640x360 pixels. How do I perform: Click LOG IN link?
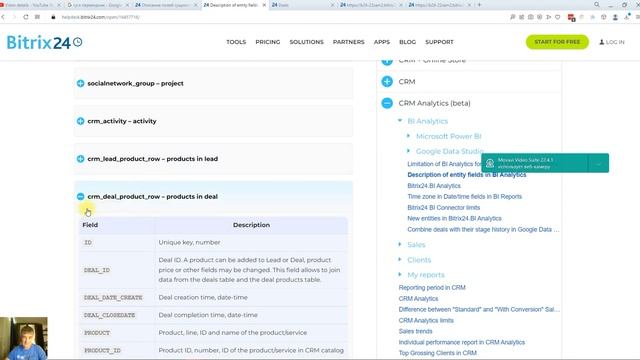[x=612, y=42]
